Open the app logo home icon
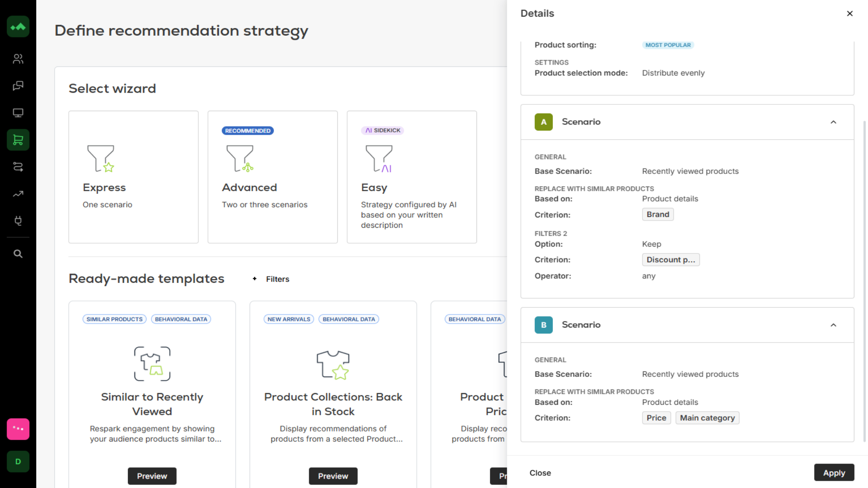Screen dimensions: 868x488 tap(18, 27)
